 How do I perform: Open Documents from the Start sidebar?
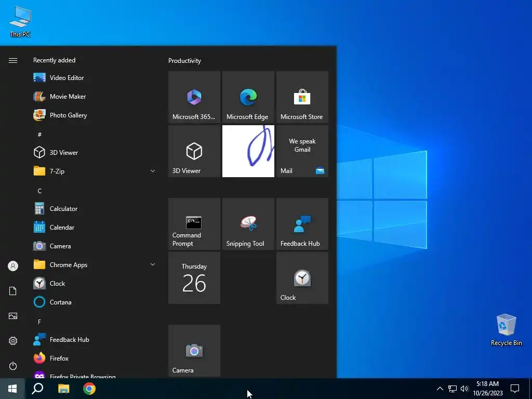[13, 291]
